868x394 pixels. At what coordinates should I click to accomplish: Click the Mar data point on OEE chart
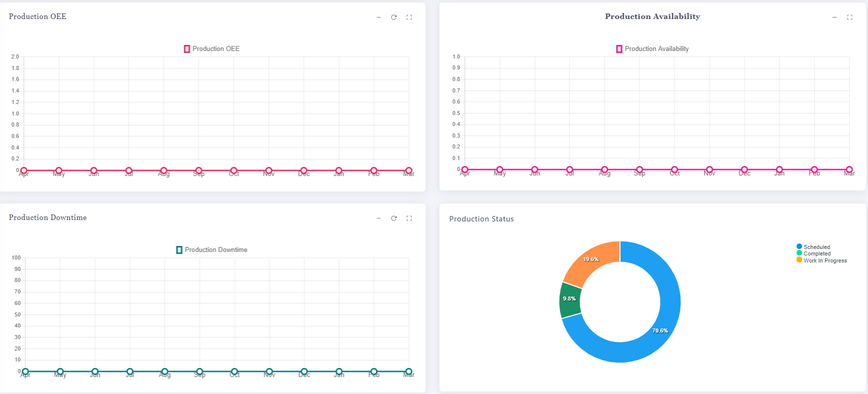tap(409, 170)
